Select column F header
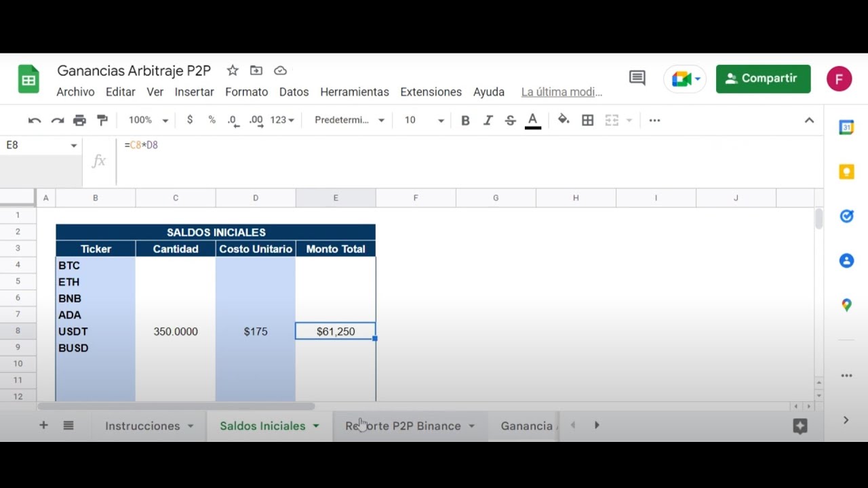868x488 pixels. pyautogui.click(x=416, y=198)
